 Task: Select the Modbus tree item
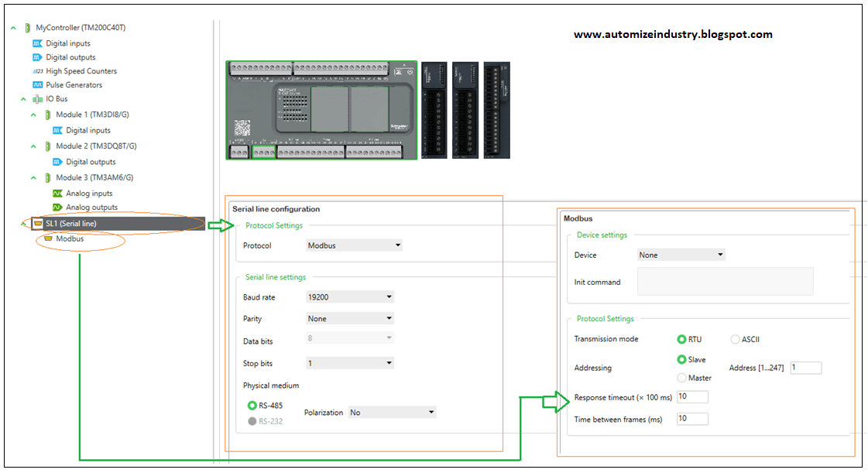coord(70,238)
